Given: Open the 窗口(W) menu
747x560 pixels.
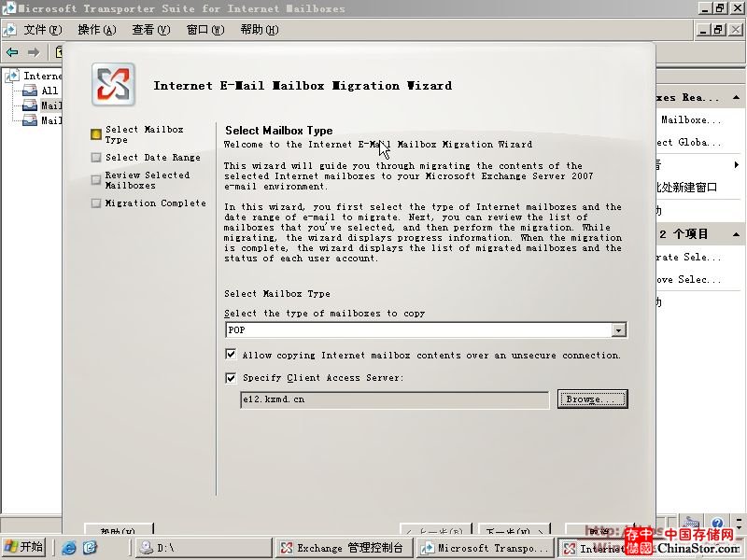Looking at the screenshot, I should tap(205, 30).
